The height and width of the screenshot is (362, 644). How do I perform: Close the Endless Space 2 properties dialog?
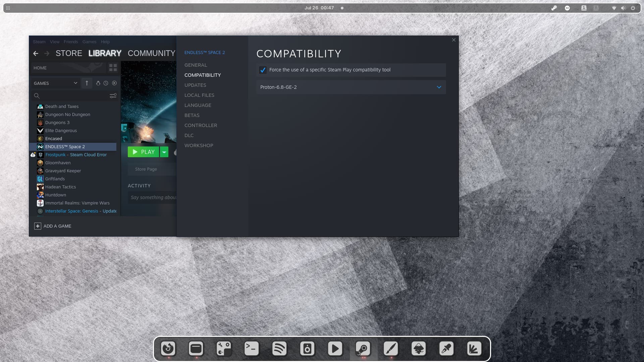click(x=454, y=40)
